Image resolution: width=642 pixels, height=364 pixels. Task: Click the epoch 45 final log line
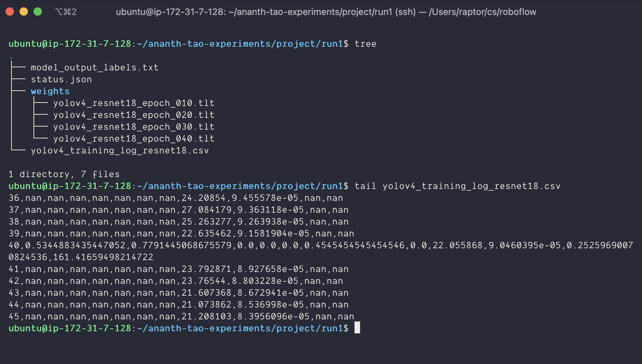pyautogui.click(x=181, y=317)
